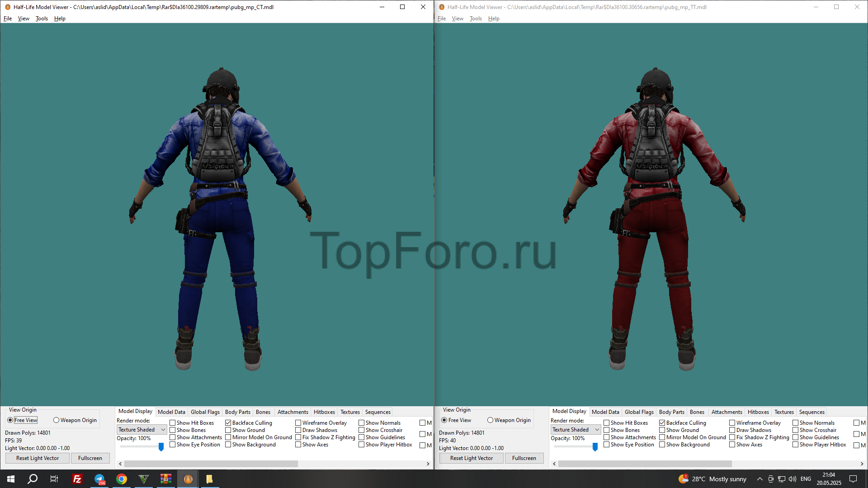Open Google Chrome from the taskbar

tap(122, 479)
